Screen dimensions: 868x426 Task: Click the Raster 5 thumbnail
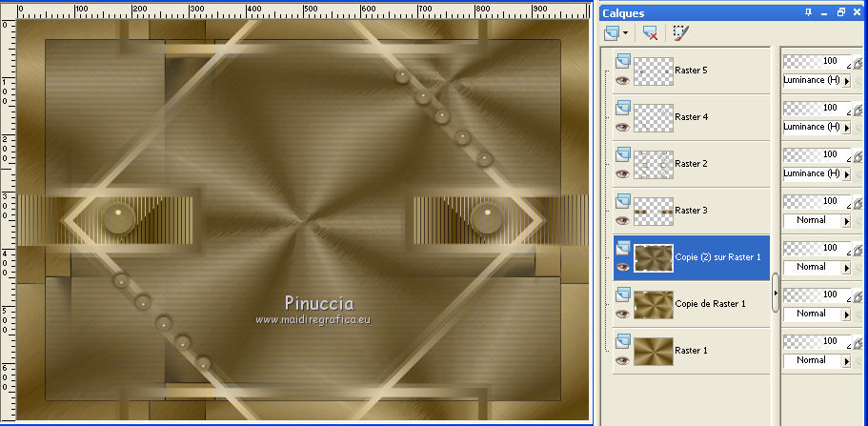point(654,71)
